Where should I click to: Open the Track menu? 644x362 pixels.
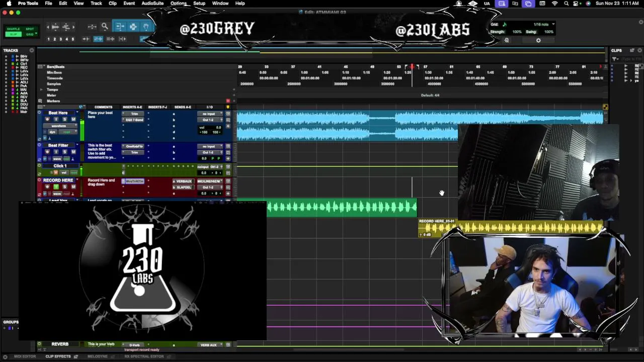96,4
